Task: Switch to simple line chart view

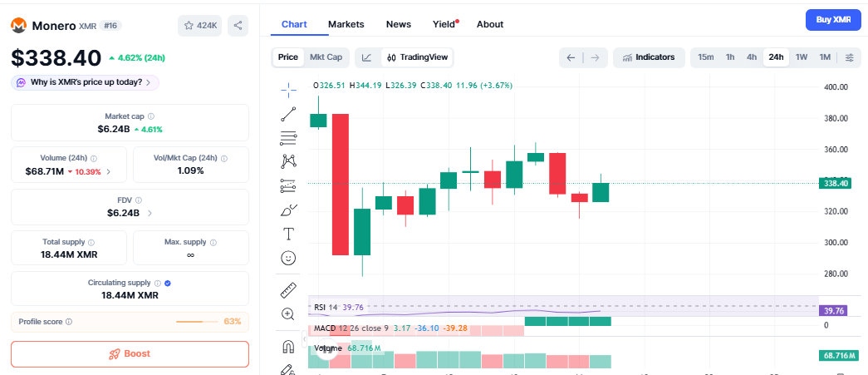Action: [367, 57]
